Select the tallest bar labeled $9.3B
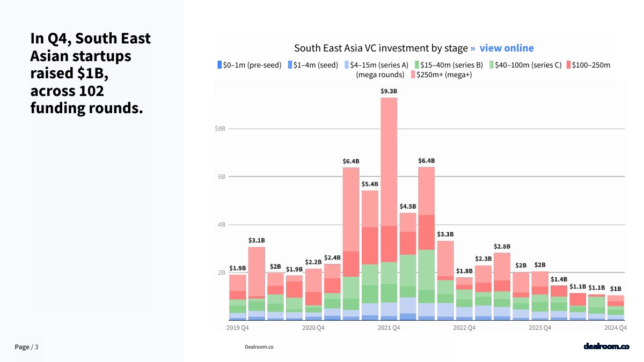 [389, 208]
